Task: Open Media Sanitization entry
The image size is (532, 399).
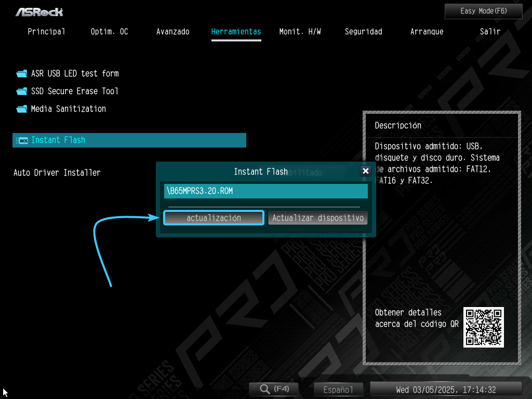Action: (69, 109)
